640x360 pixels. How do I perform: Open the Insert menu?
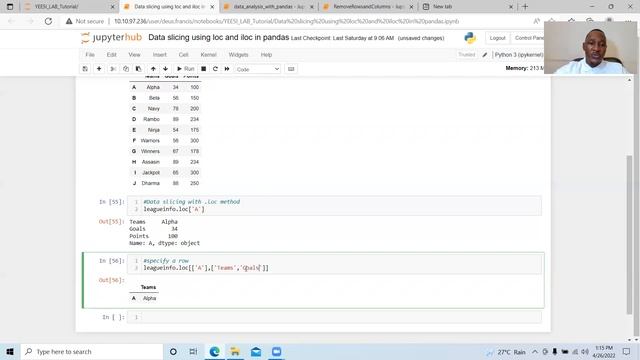coord(160,55)
